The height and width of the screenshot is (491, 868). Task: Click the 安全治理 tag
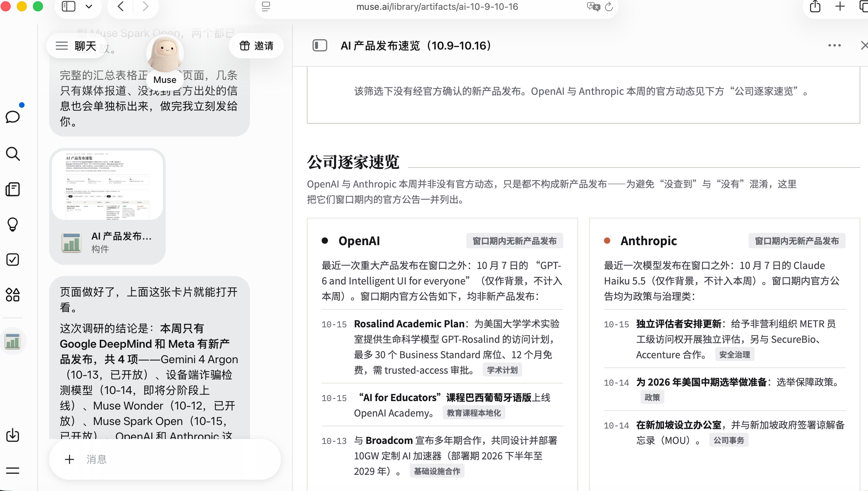(735, 355)
